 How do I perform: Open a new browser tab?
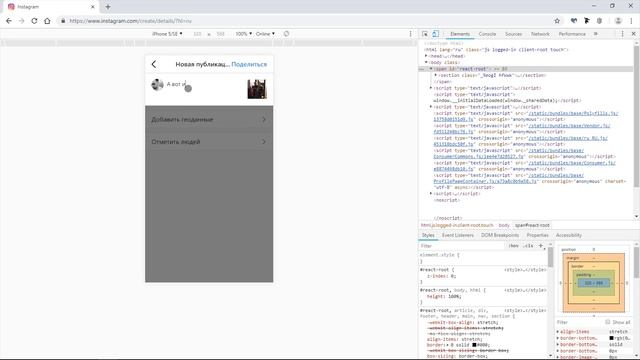coord(108,7)
